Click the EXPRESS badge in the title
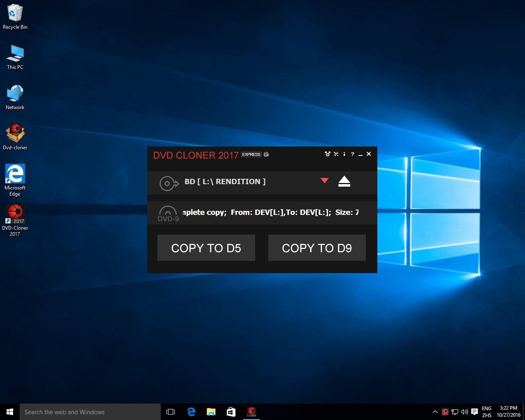 pyautogui.click(x=251, y=155)
